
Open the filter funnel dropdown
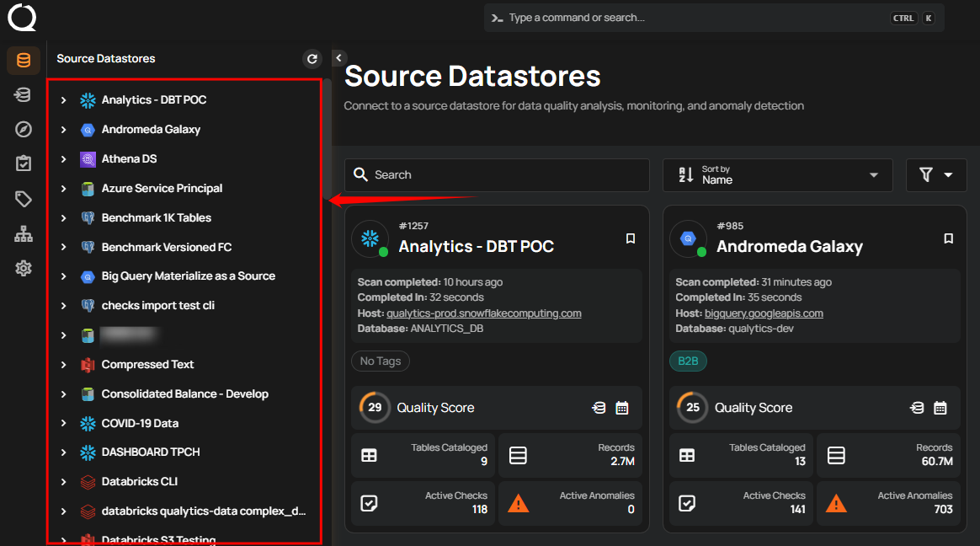(936, 175)
